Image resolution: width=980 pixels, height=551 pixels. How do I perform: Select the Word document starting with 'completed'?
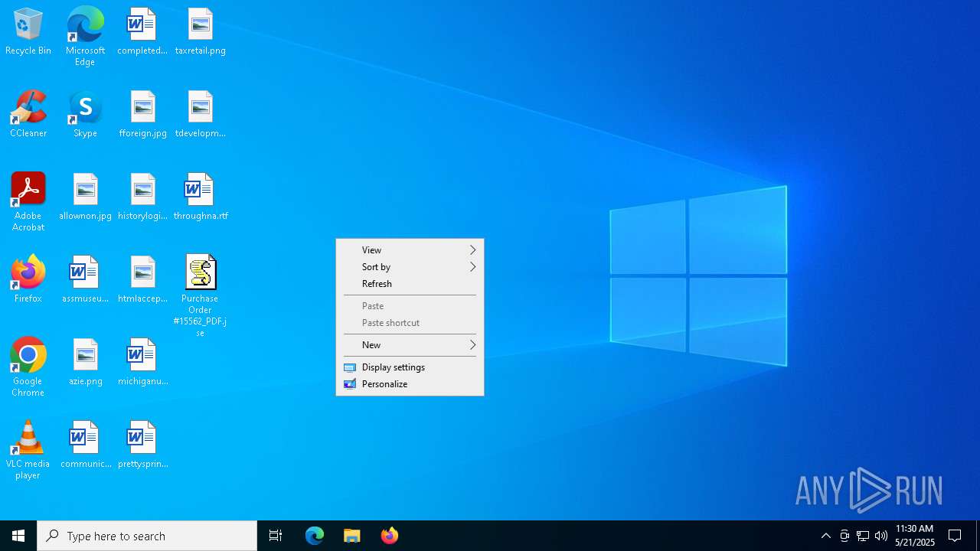(x=142, y=32)
